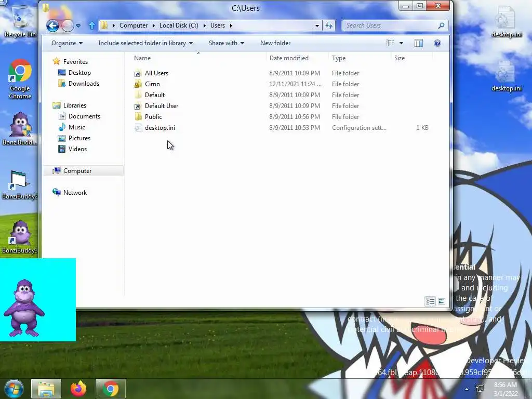Open the Help question mark icon

pyautogui.click(x=437, y=43)
